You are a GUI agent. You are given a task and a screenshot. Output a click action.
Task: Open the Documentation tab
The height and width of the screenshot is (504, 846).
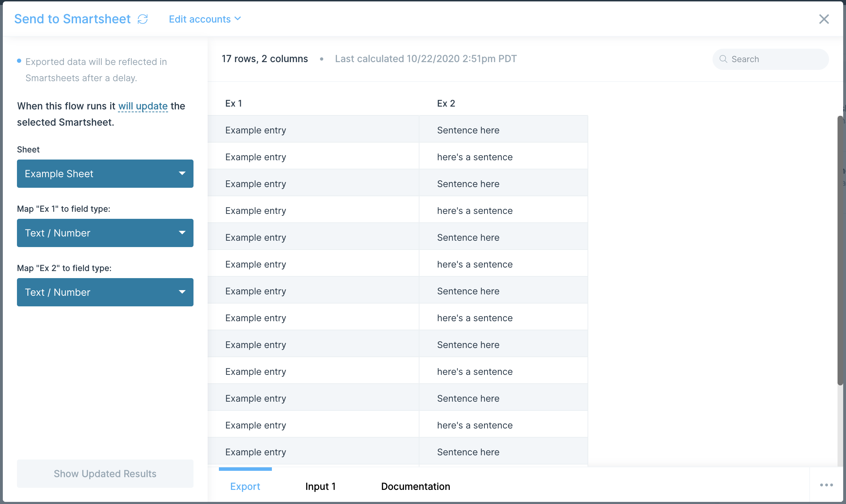pos(416,486)
